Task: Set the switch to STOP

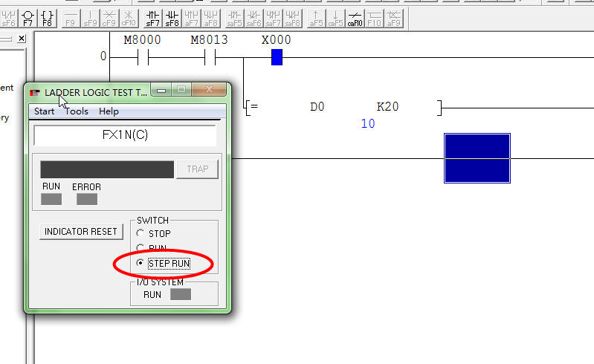Action: [141, 233]
